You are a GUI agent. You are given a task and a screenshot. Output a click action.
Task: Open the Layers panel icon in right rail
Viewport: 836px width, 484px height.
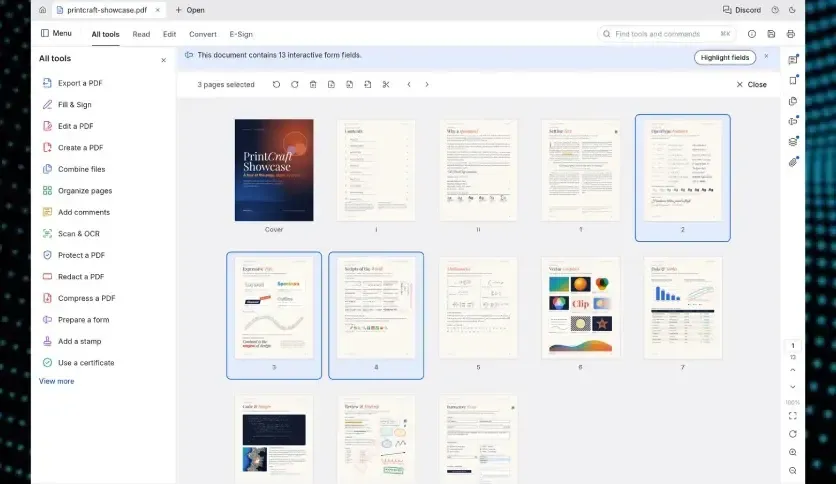[x=793, y=142]
